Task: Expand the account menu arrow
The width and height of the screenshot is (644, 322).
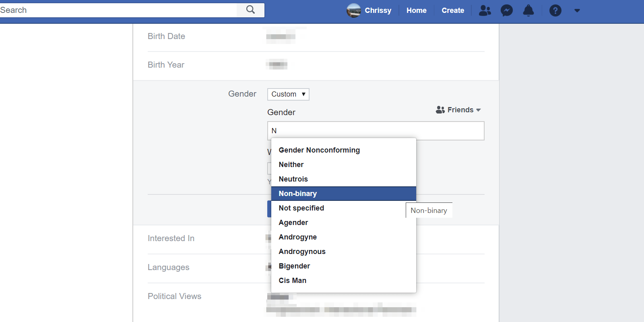Action: 577,11
